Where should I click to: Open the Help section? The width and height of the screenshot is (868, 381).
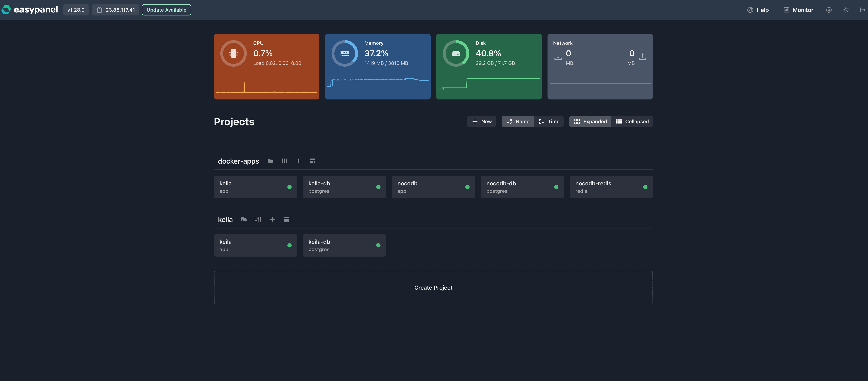758,10
